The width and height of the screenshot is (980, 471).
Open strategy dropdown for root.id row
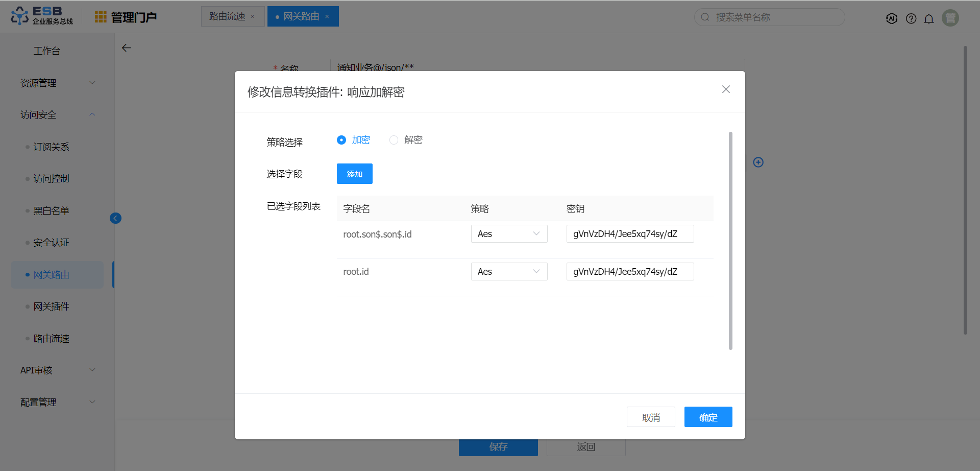click(x=509, y=272)
